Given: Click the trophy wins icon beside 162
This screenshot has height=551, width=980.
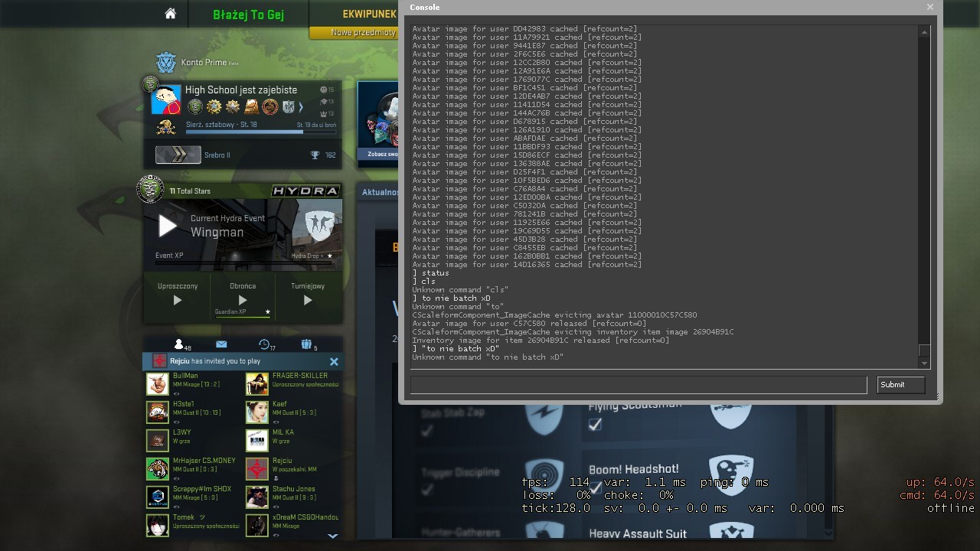Looking at the screenshot, I should 315,155.
